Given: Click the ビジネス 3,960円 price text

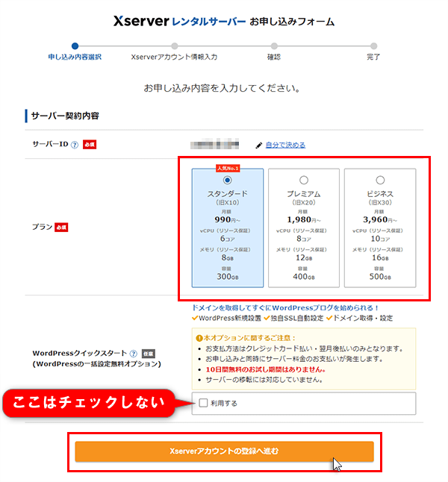Looking at the screenshot, I should 380,219.
